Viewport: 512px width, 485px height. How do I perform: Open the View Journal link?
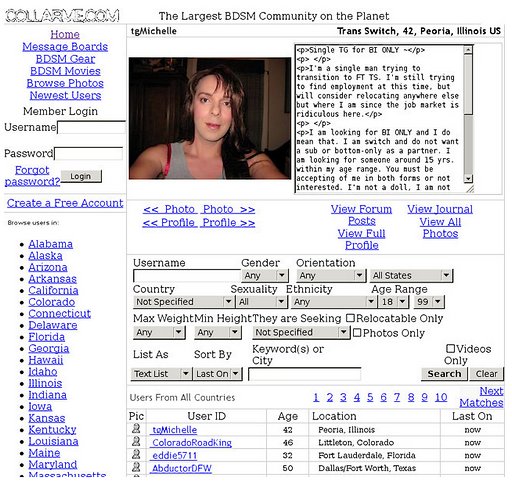pyautogui.click(x=440, y=209)
